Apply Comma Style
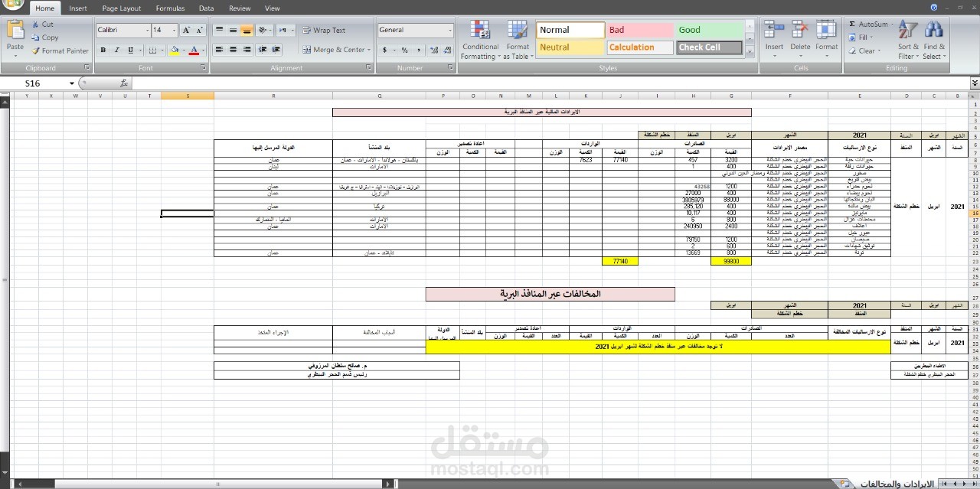980x489 pixels. pos(418,51)
